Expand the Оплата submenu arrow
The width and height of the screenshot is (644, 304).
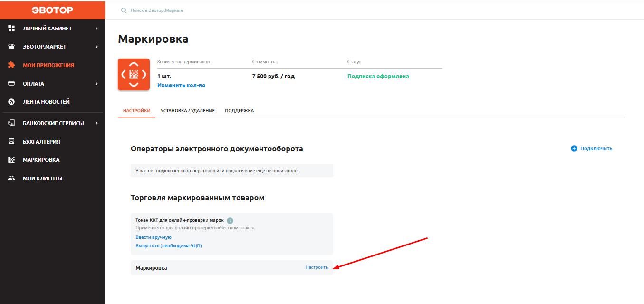(96, 84)
